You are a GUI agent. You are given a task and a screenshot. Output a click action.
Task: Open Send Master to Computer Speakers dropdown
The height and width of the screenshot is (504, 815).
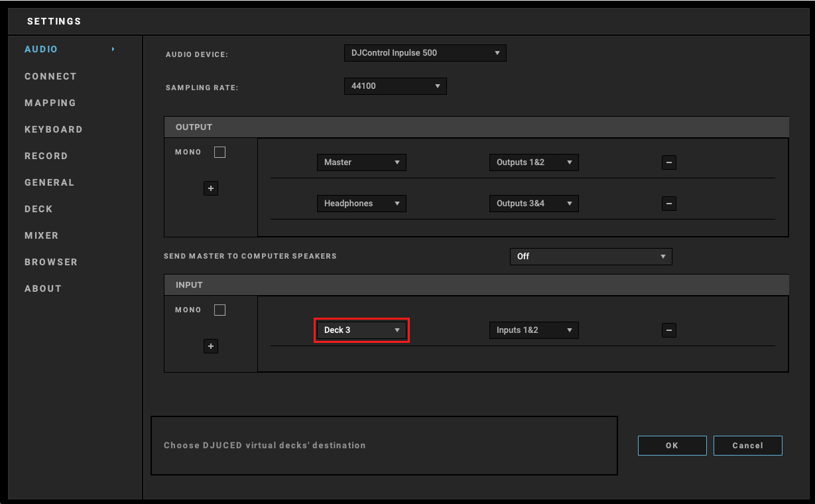590,257
